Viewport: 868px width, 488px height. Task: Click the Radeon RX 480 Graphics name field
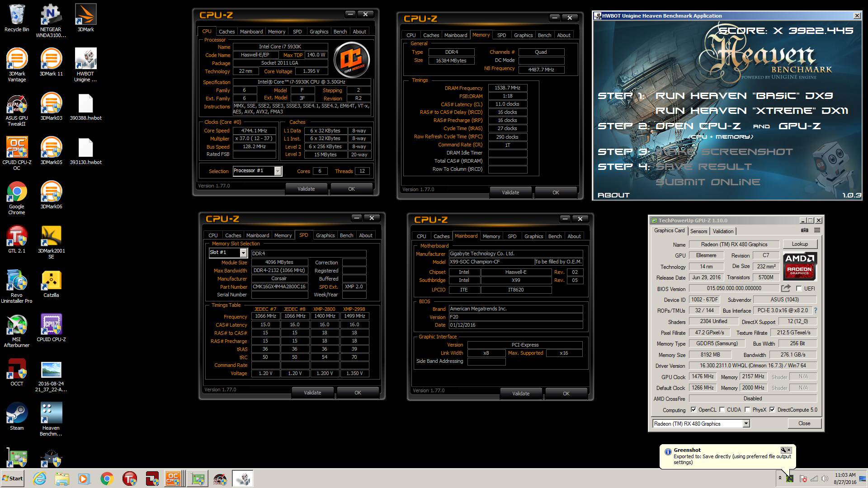734,244
